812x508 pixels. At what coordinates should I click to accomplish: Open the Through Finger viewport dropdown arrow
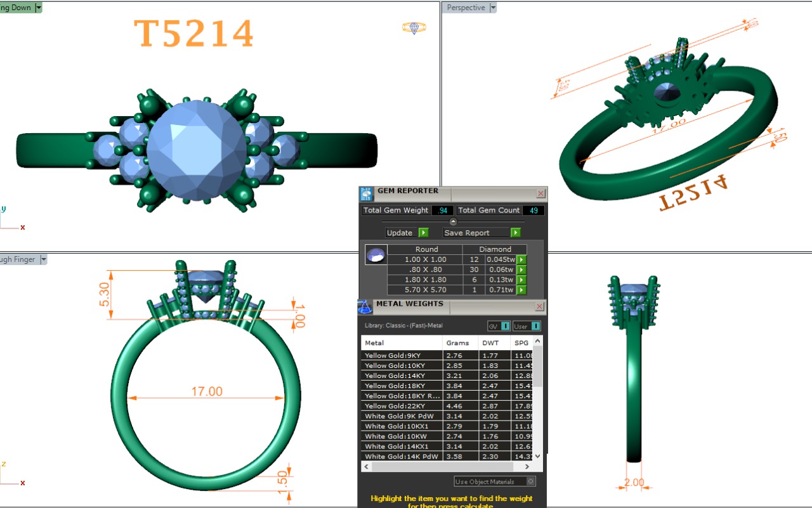43,259
